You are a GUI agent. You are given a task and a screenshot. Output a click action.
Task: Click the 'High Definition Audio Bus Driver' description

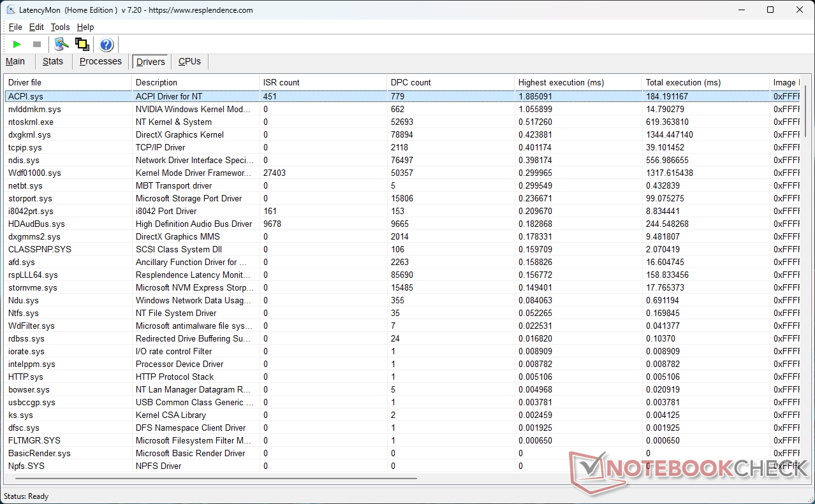point(194,224)
